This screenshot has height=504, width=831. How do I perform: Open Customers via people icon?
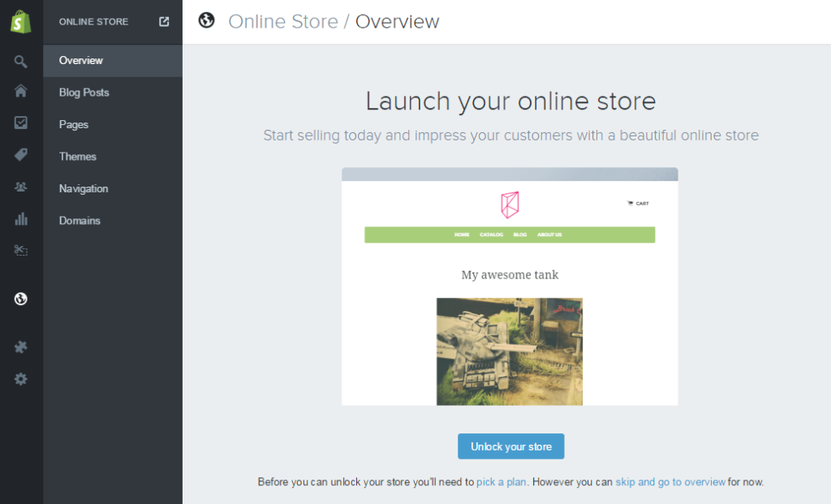[21, 187]
